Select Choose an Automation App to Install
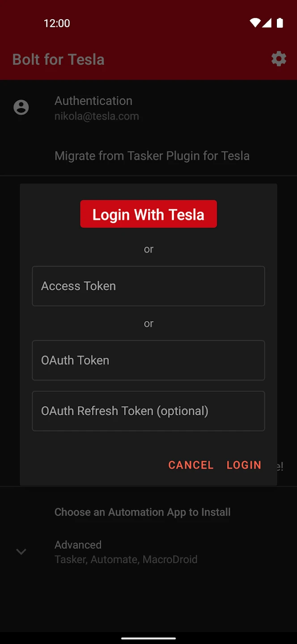297x644 pixels. point(143,512)
